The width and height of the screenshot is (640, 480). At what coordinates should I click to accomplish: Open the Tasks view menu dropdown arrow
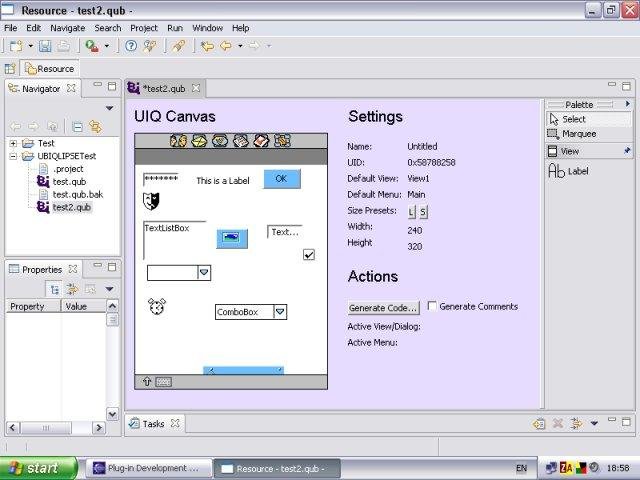tap(594, 424)
